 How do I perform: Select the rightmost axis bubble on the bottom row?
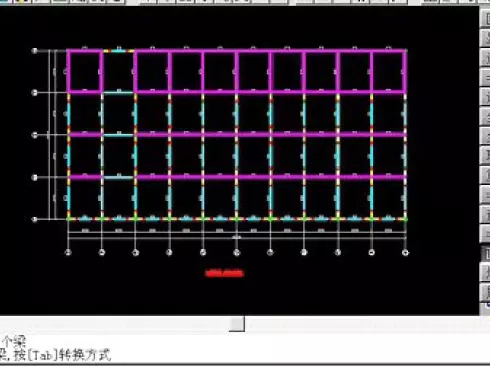[405, 252]
